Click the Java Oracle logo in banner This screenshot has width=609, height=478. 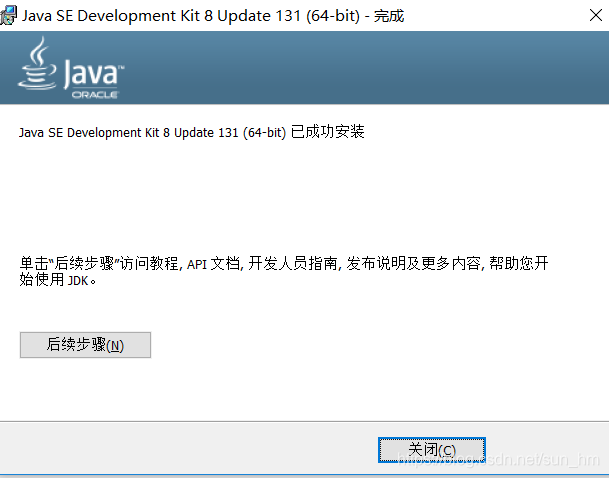click(x=71, y=68)
